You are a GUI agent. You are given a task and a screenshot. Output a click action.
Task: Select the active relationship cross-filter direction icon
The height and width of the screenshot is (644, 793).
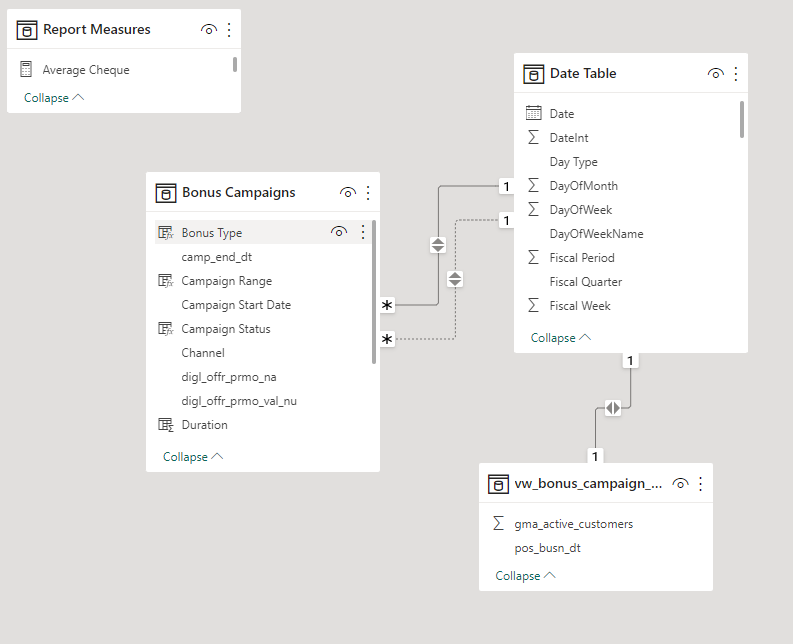tap(438, 245)
